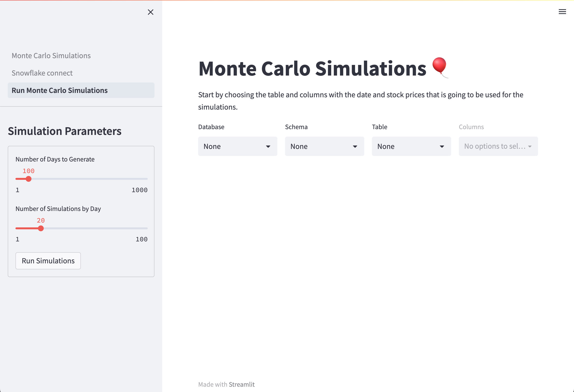The height and width of the screenshot is (392, 574).
Task: Click the Database dropdown arrow
Action: point(268,147)
